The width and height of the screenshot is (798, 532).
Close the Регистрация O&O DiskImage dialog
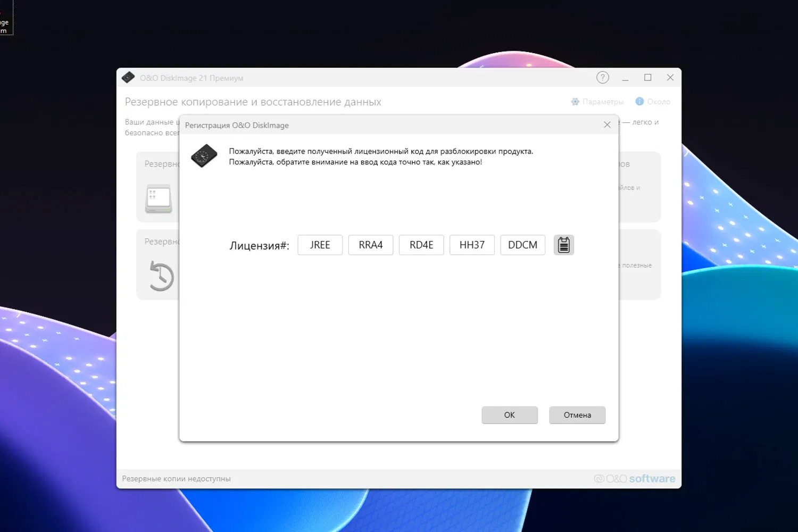pos(607,124)
